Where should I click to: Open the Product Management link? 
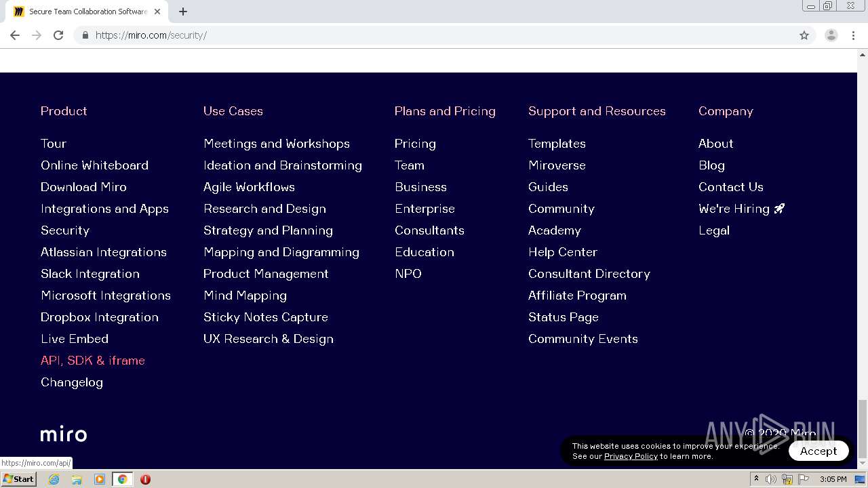[266, 274]
